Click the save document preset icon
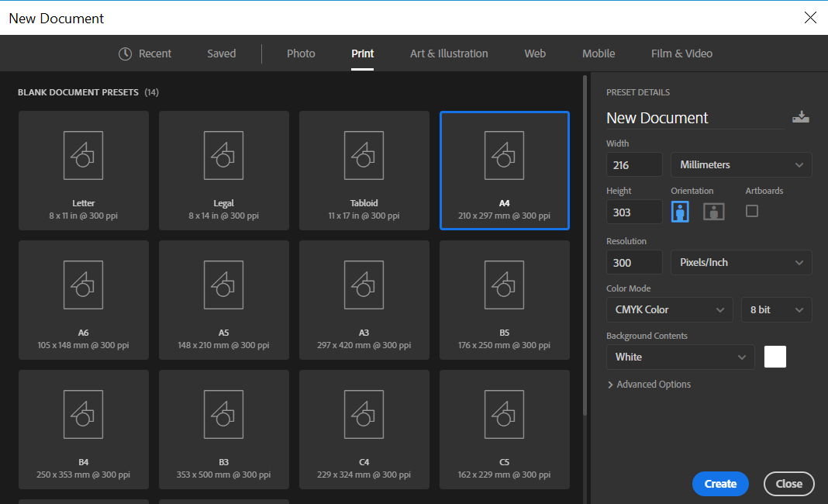This screenshot has height=504, width=828. click(x=801, y=117)
